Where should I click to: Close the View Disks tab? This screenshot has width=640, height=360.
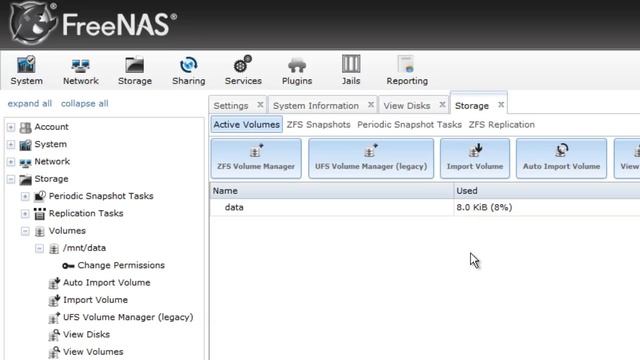click(x=442, y=105)
